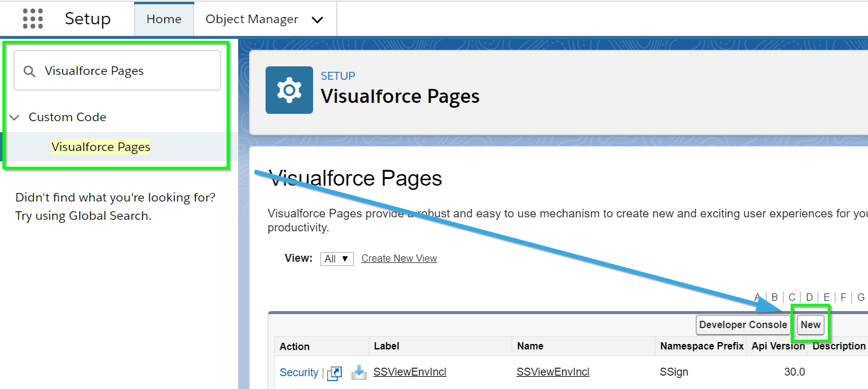Follow the Create New View link
The width and height of the screenshot is (868, 389).
click(x=399, y=258)
